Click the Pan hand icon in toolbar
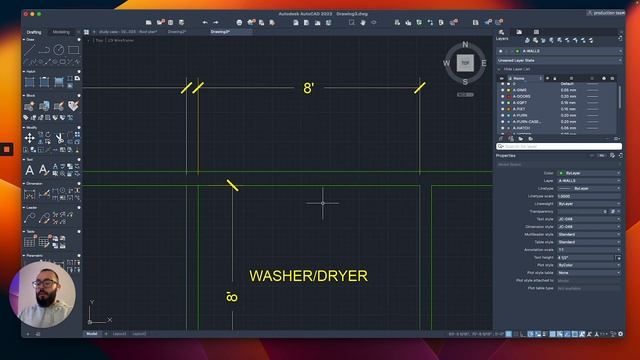The image size is (640, 360). click(363, 22)
